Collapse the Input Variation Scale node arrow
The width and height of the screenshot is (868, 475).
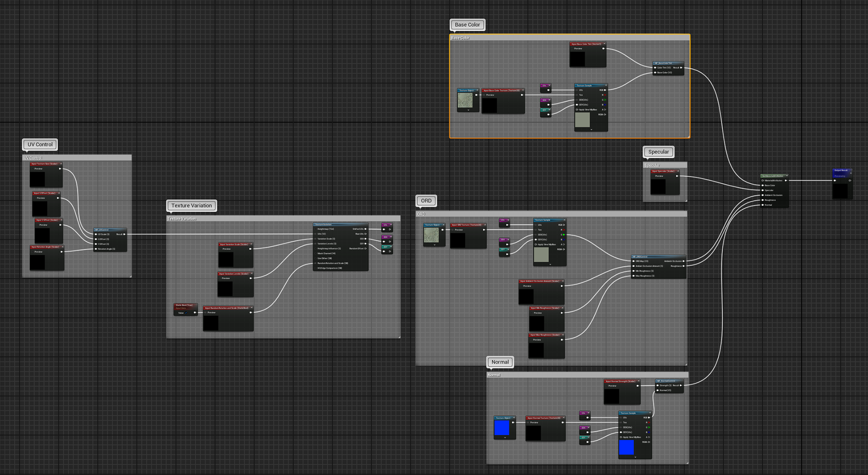(x=251, y=244)
